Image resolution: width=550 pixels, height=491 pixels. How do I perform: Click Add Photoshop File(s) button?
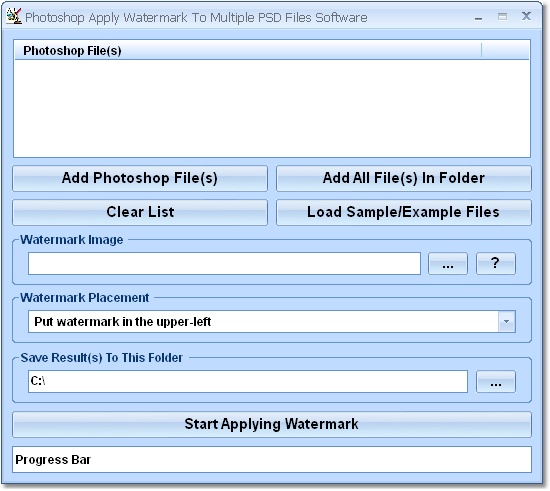(x=140, y=178)
